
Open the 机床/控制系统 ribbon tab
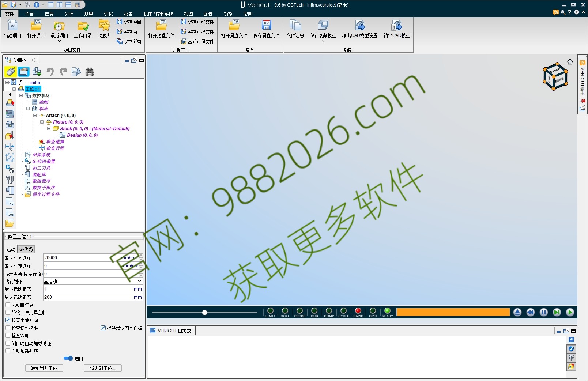(x=158, y=14)
